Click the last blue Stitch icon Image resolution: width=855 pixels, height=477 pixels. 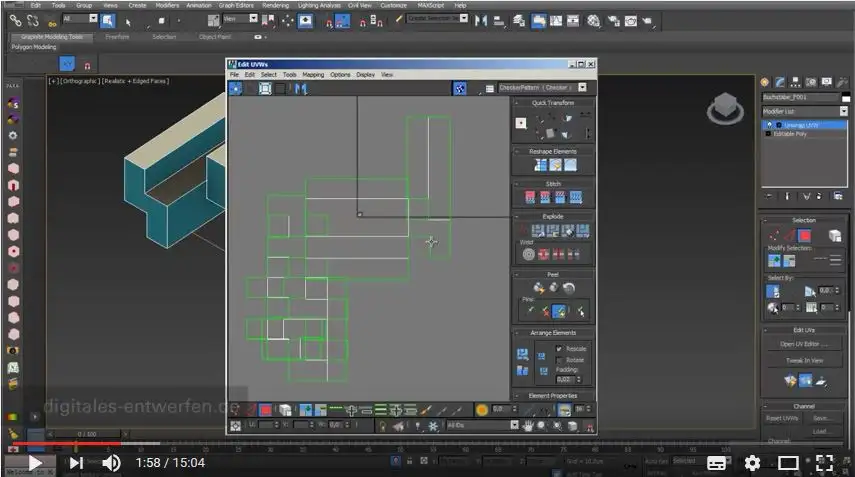(576, 197)
